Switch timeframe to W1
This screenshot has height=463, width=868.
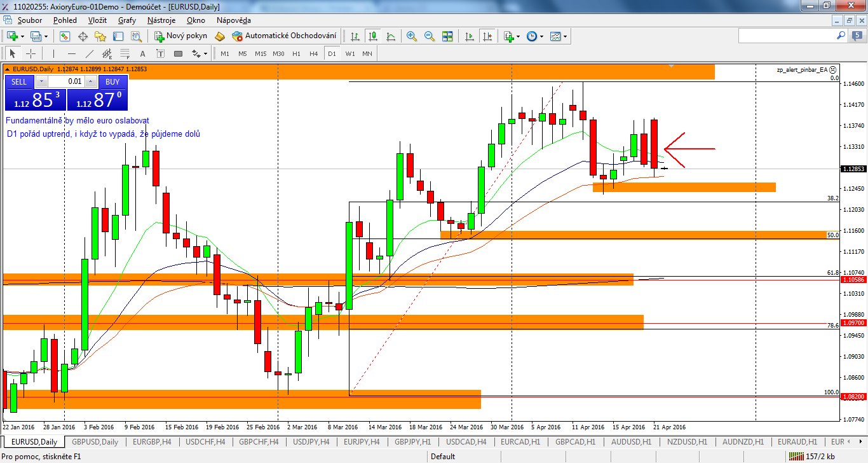click(x=350, y=53)
